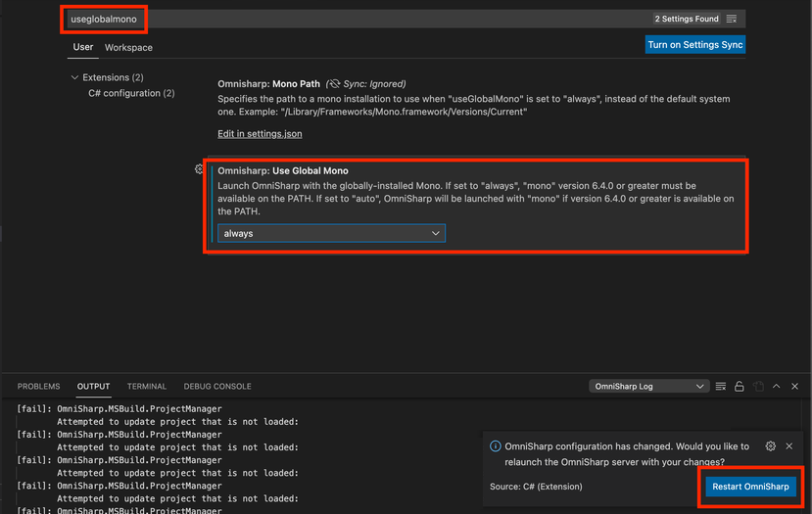Close the bottom output panel

(x=795, y=386)
